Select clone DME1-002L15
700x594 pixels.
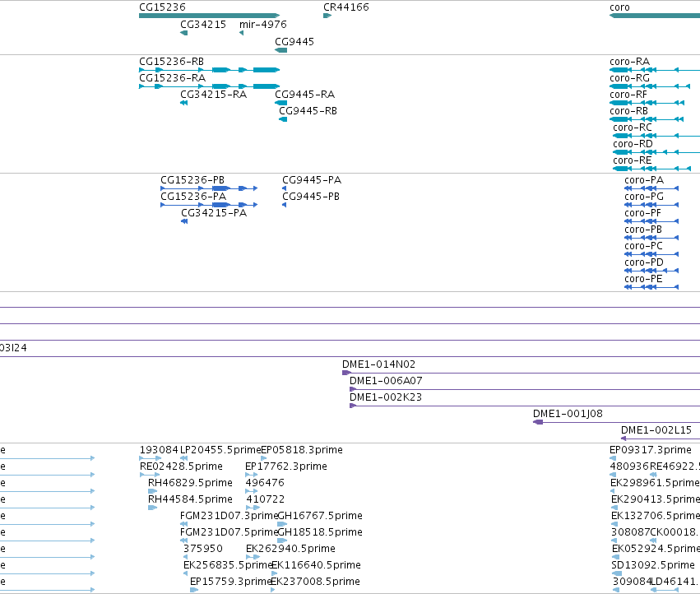pos(661,439)
